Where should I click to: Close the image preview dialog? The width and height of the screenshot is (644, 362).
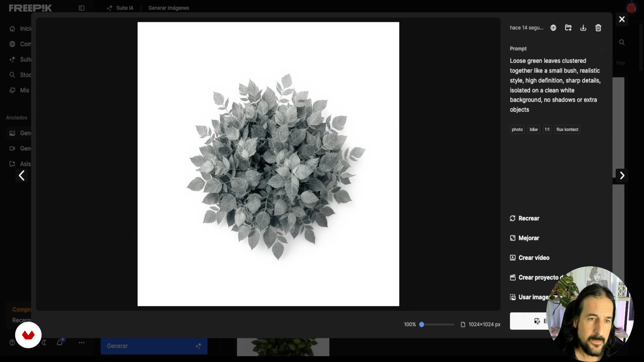click(x=622, y=19)
